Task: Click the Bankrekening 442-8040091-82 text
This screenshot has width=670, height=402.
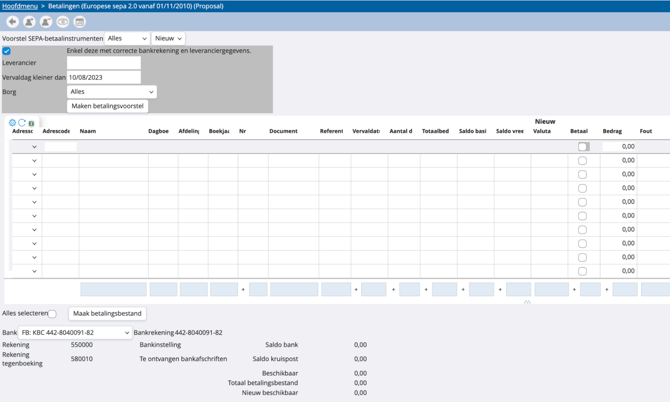Action: [x=178, y=332]
